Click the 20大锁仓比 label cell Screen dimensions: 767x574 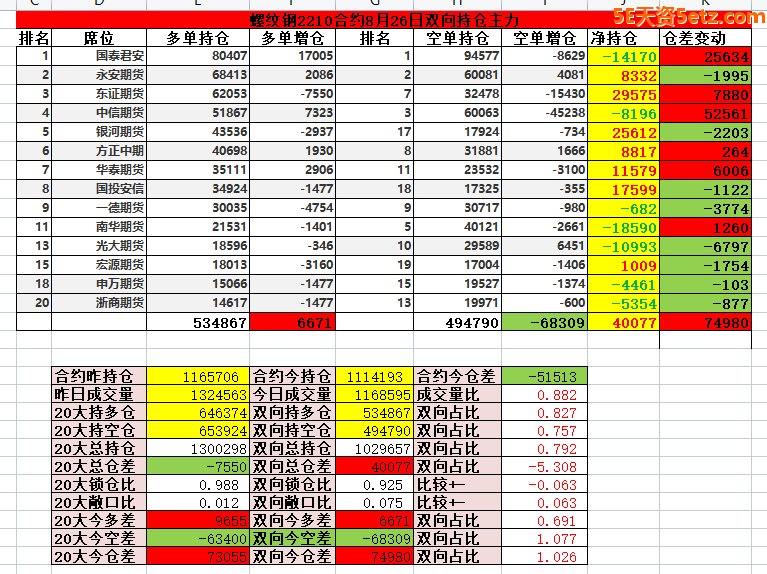pos(99,484)
